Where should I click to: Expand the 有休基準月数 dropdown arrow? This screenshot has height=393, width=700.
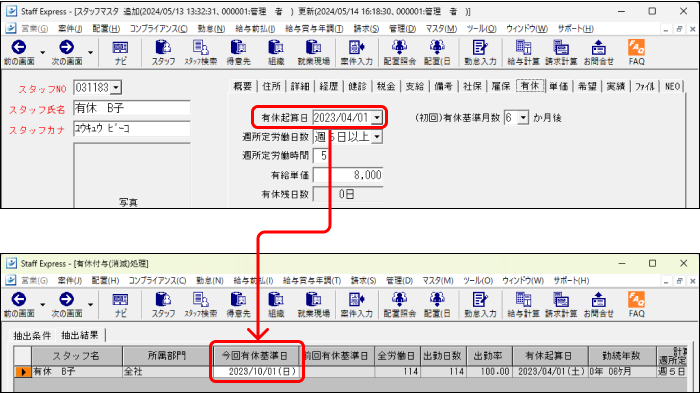(x=523, y=118)
